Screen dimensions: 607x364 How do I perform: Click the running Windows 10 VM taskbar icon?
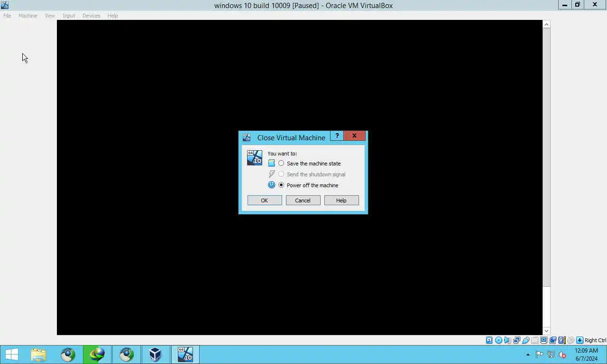[x=185, y=355]
